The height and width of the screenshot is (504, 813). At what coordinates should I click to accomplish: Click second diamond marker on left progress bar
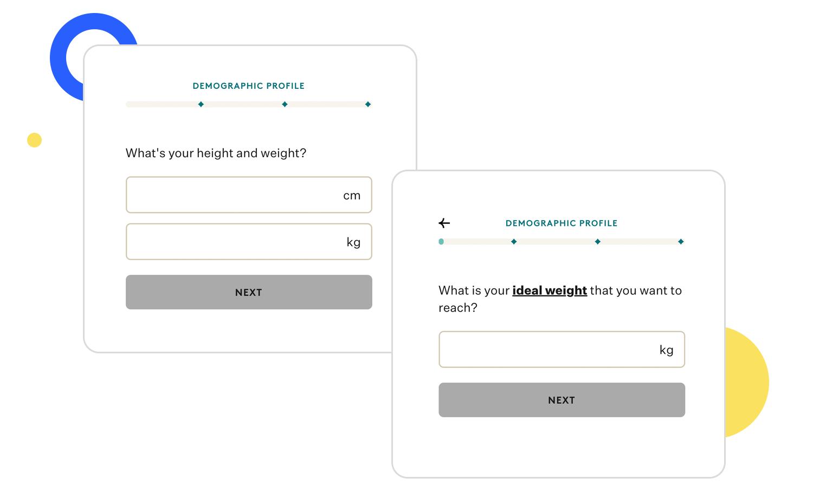[285, 104]
